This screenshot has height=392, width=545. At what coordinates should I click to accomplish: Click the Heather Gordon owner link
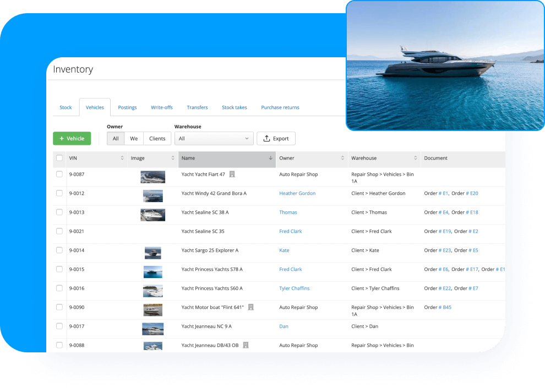(297, 193)
